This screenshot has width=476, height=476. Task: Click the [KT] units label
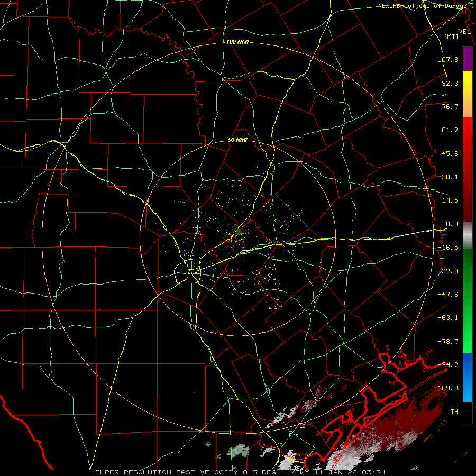click(452, 36)
